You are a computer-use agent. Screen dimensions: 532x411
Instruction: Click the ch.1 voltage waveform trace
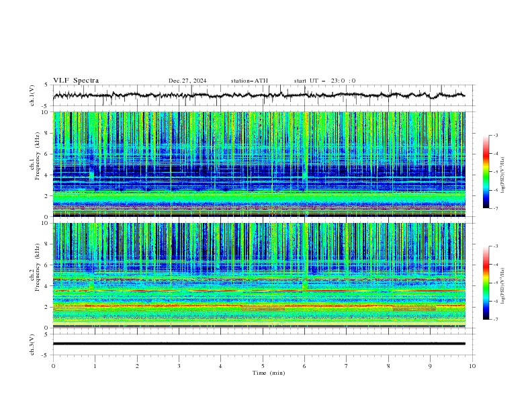click(x=259, y=95)
